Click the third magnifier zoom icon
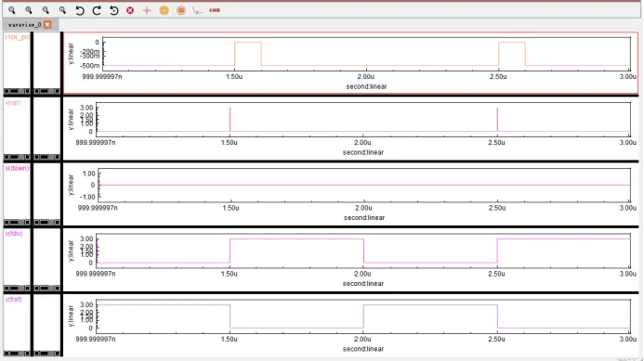This screenshot has width=644, height=361. 46,10
